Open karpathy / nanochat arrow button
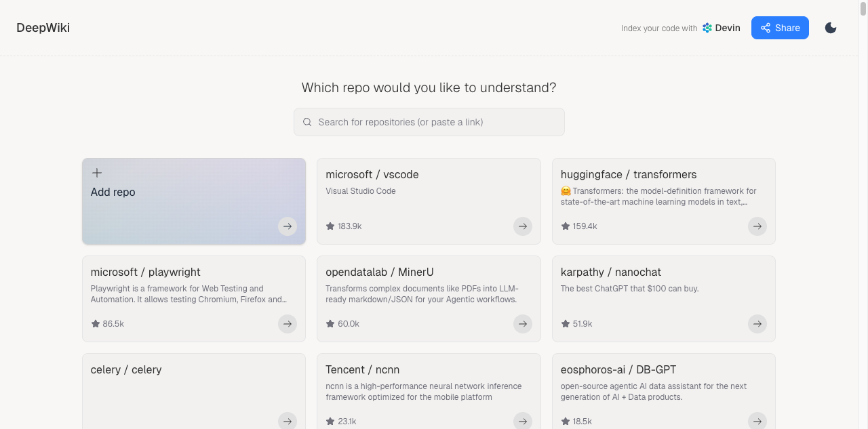Image resolution: width=868 pixels, height=429 pixels. (757, 324)
